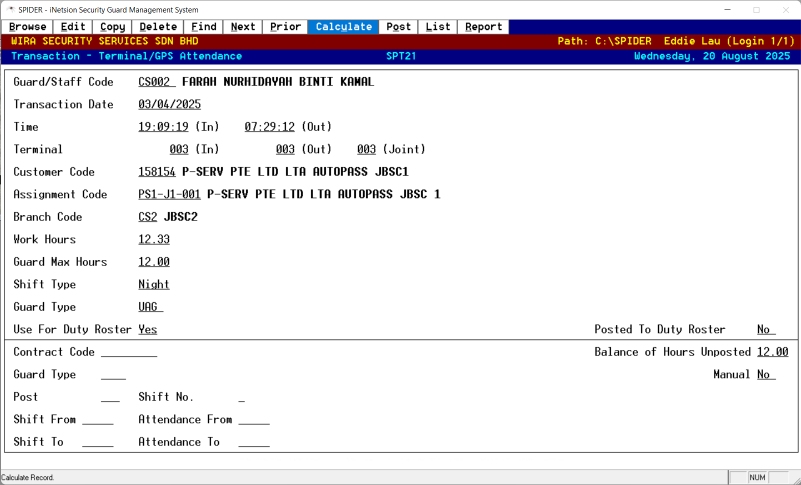The height and width of the screenshot is (485, 801).
Task: Click the highlighted Calculate menu item
Action: [344, 27]
